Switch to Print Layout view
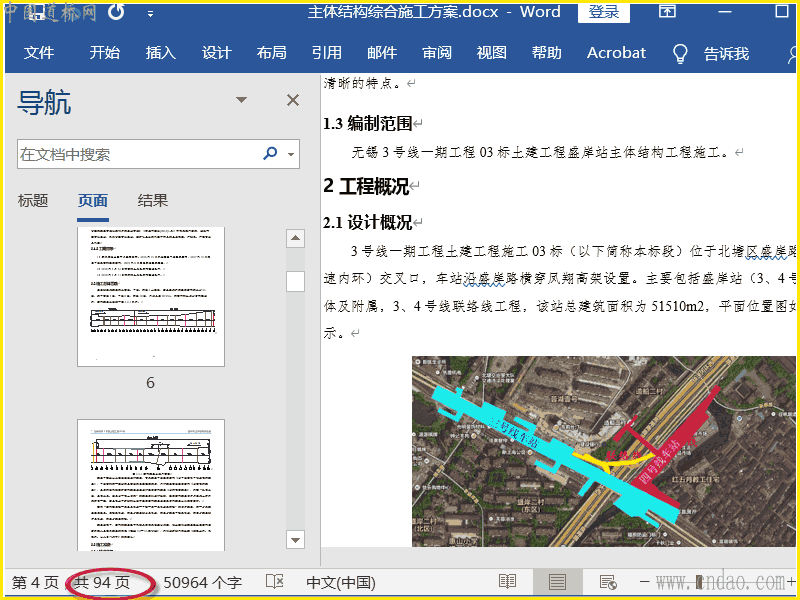Image resolution: width=800 pixels, height=600 pixels. [x=557, y=582]
